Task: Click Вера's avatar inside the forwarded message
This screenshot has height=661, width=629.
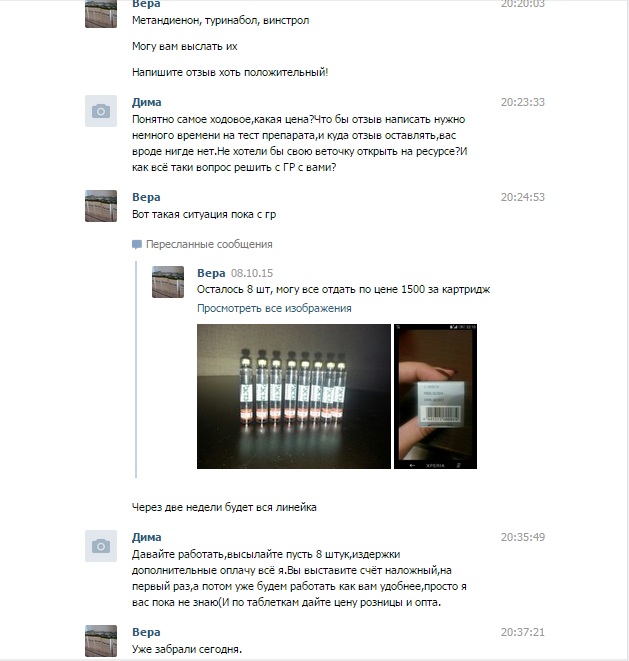Action: point(168,282)
